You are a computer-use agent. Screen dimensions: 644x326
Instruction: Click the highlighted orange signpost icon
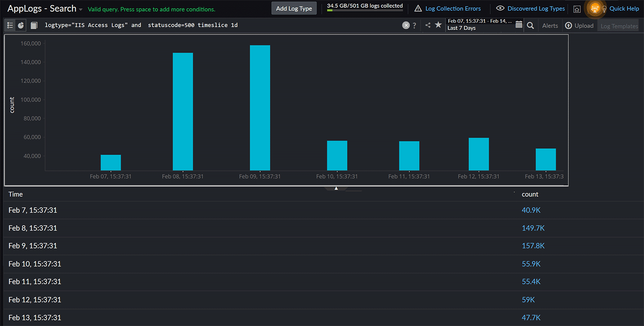(x=595, y=9)
